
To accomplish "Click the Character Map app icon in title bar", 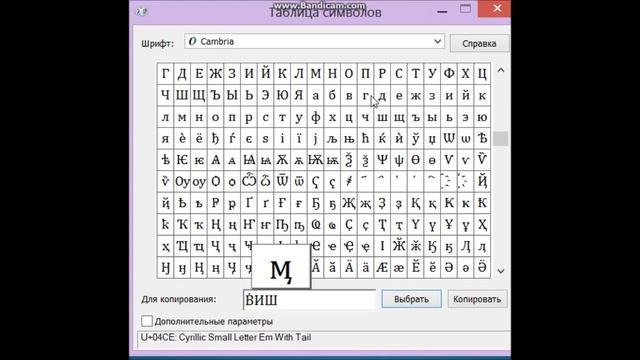I will (x=142, y=11).
